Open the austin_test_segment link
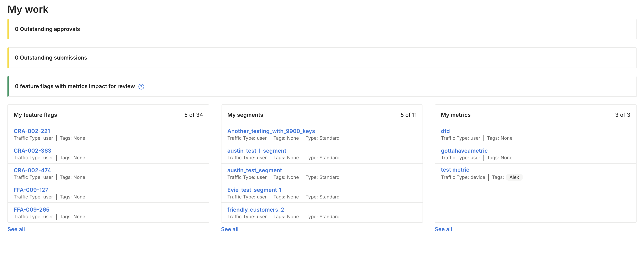This screenshot has height=259, width=644. point(254,170)
